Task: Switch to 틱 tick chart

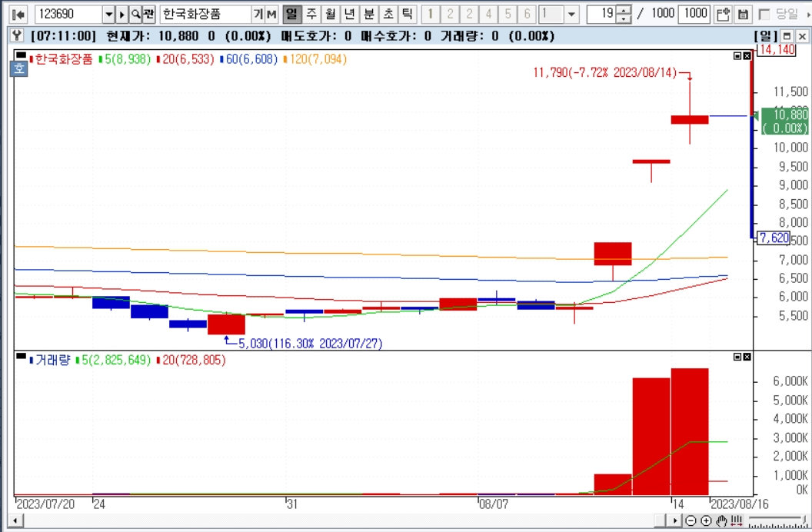Action: point(408,15)
